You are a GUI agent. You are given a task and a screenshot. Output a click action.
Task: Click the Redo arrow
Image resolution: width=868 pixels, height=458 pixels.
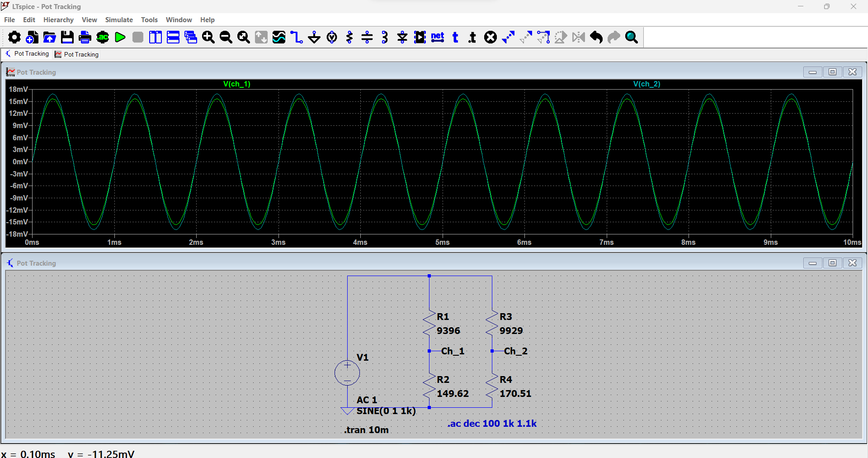pyautogui.click(x=614, y=37)
